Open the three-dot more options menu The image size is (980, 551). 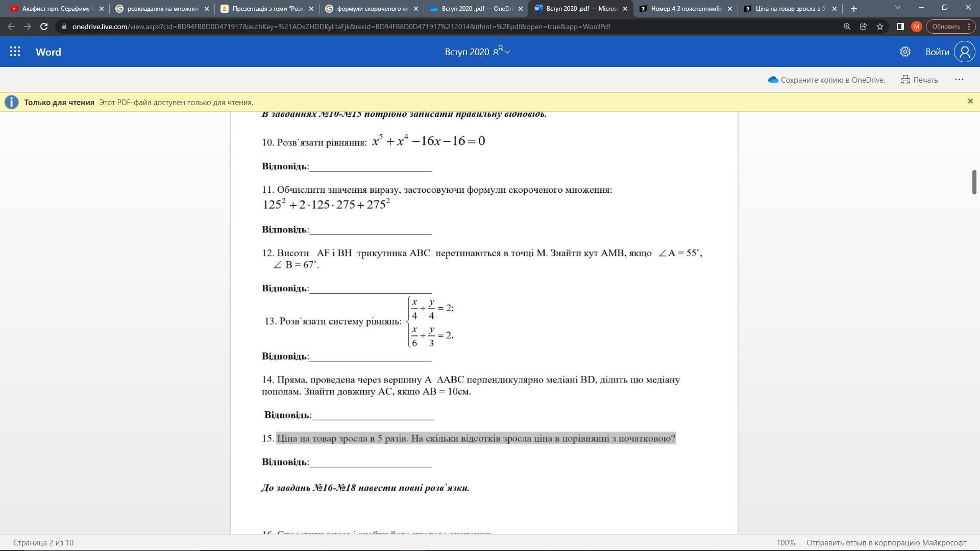[x=959, y=80]
